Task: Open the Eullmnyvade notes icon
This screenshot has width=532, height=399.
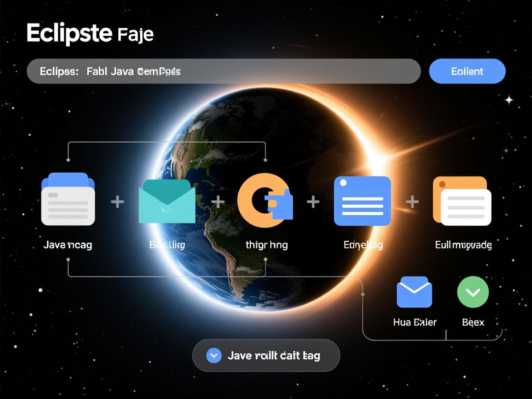Action: 462,201
